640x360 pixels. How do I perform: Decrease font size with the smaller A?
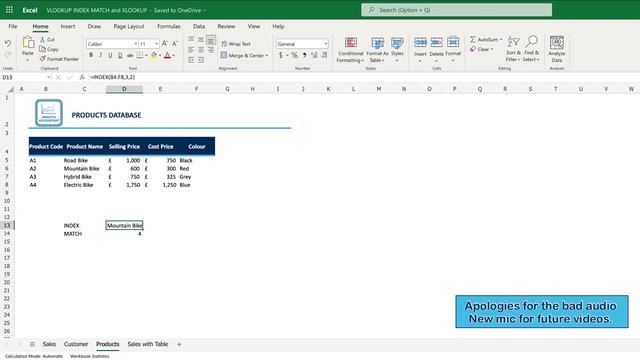175,44
